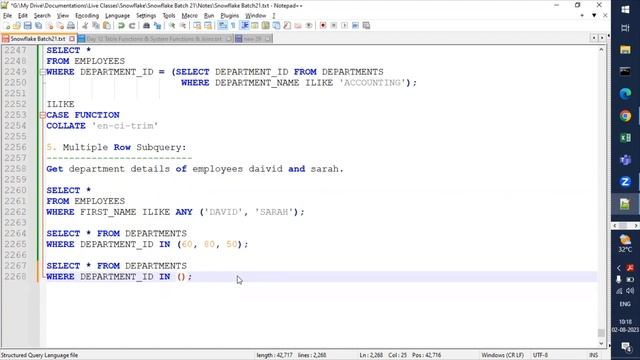Toggle the Function List panel icon
This screenshot has height=360, width=640.
pos(287,26)
